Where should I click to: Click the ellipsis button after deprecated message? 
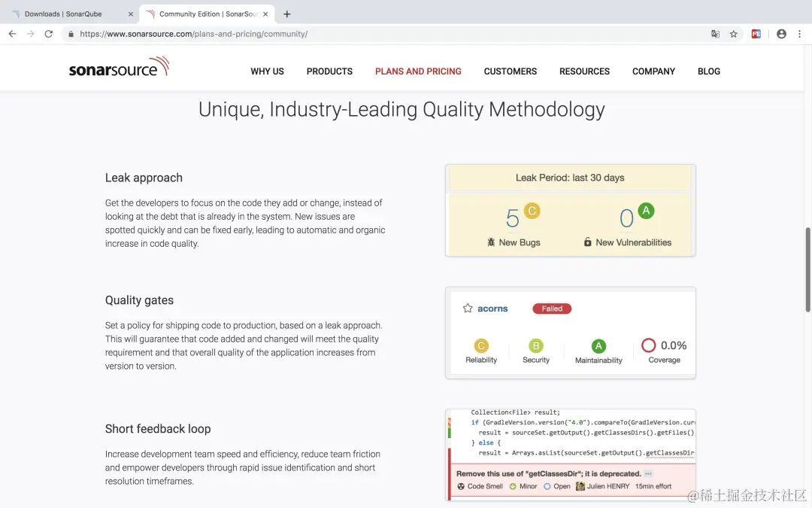[x=648, y=474]
